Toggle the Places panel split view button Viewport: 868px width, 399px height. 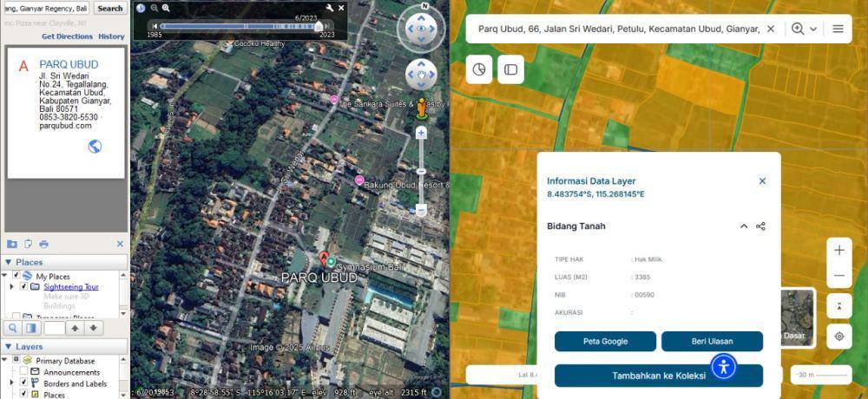pyautogui.click(x=31, y=328)
